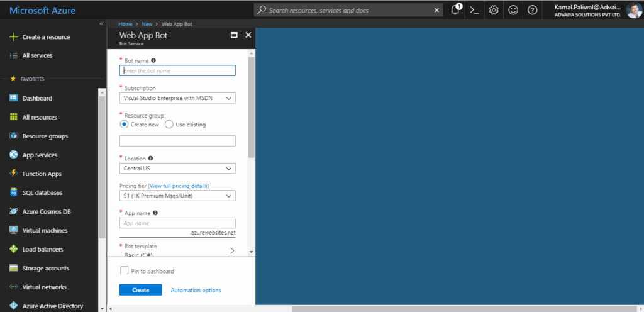Maximize the Web App Bot blade
This screenshot has height=312, width=644.
[x=234, y=35]
